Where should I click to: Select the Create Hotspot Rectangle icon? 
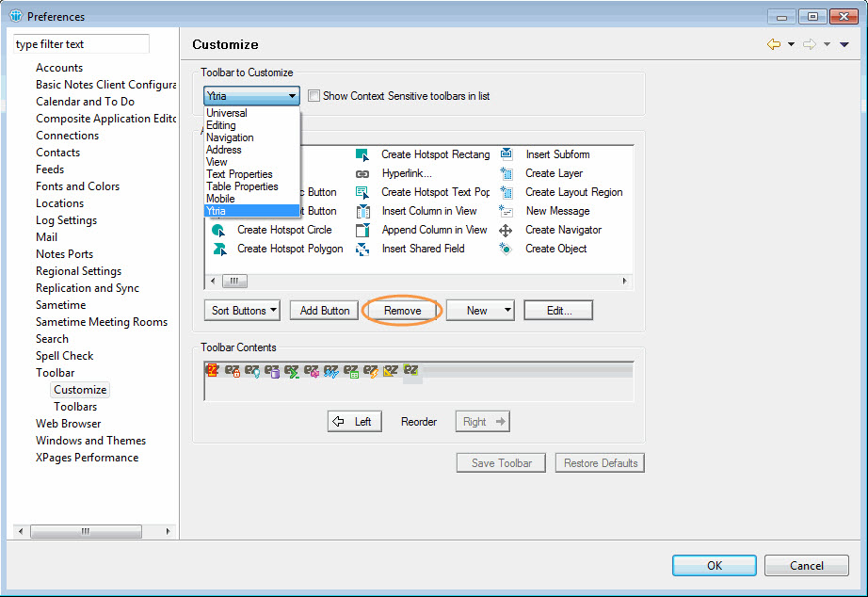362,154
